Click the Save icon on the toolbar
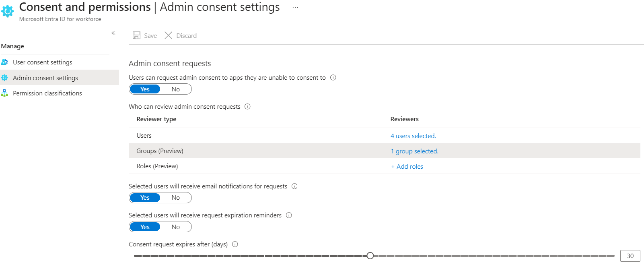 137,35
